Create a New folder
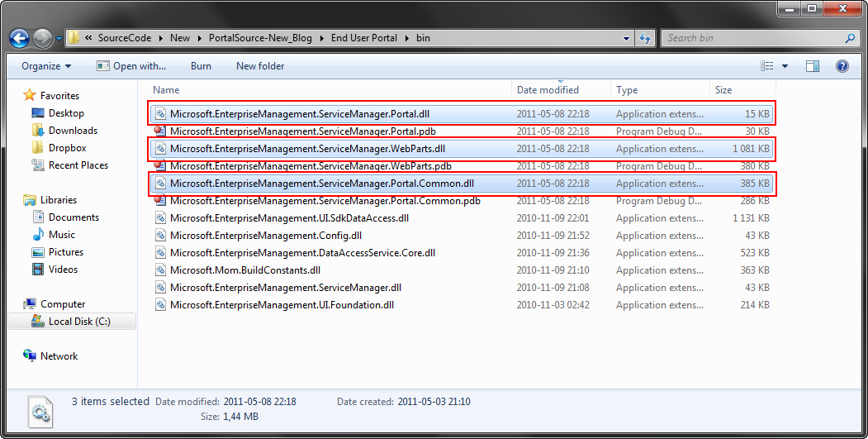868x439 pixels. click(x=260, y=66)
